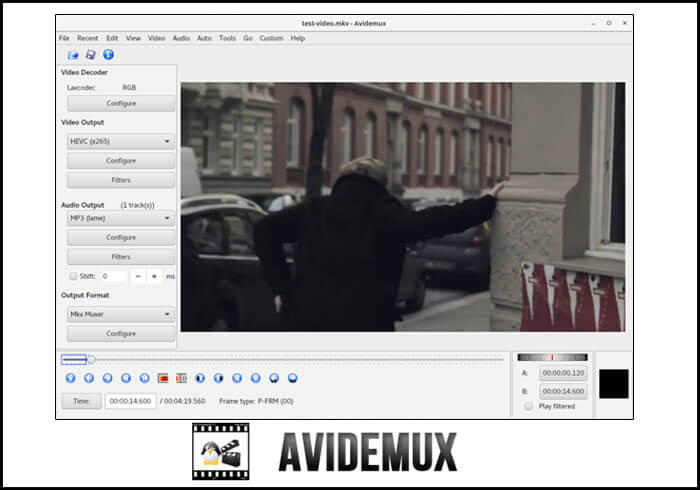Click the black audio meter box
This screenshot has width=700, height=490.
click(613, 384)
